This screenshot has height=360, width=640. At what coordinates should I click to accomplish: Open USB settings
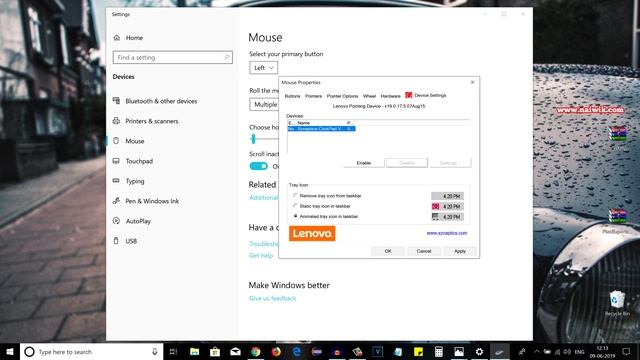coord(125,241)
